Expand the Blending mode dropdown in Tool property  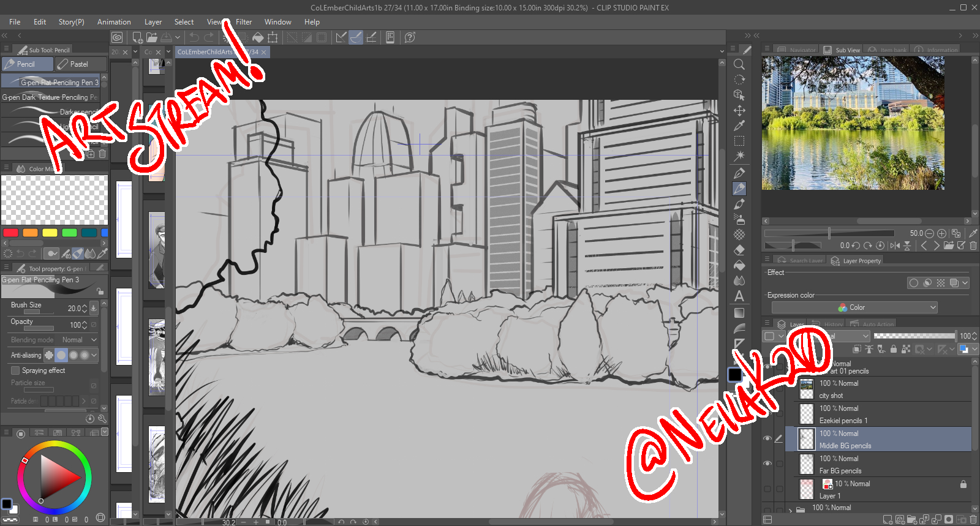coord(80,340)
